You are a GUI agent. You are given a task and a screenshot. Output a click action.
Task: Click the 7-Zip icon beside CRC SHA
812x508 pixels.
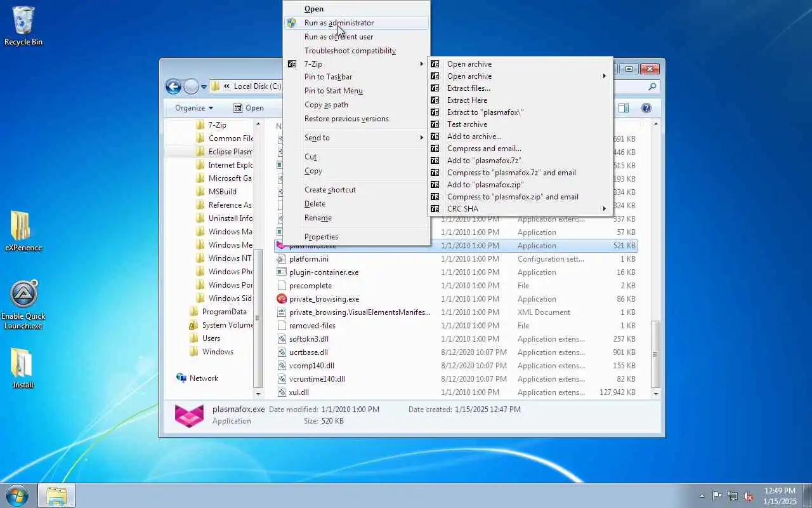pyautogui.click(x=435, y=209)
